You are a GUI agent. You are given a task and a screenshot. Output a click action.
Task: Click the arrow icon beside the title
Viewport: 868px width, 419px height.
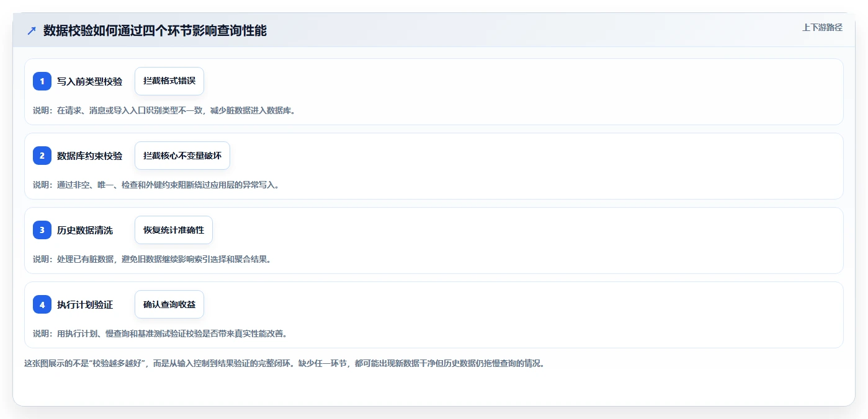pos(32,30)
